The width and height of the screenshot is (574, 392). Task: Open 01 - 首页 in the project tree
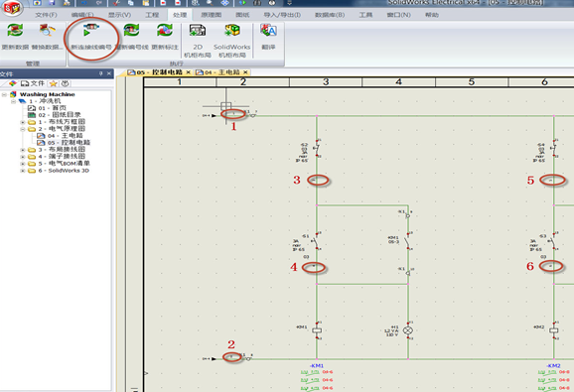(53, 108)
